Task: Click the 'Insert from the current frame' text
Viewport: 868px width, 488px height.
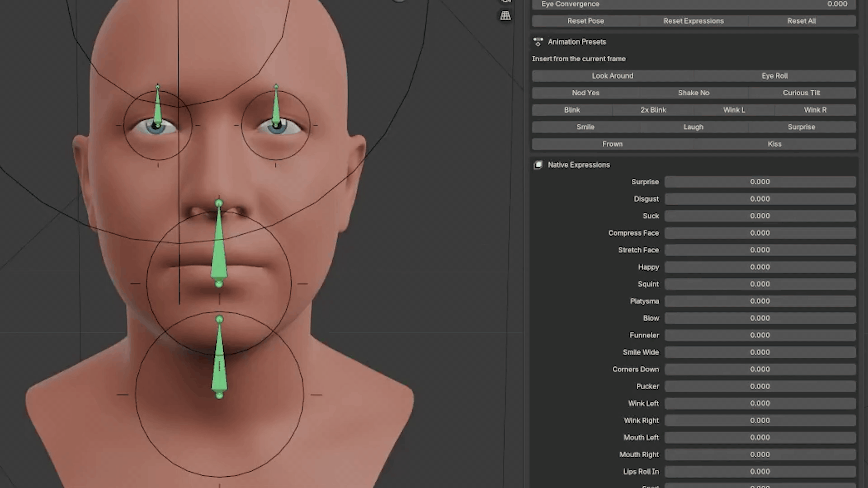Action: coord(579,59)
